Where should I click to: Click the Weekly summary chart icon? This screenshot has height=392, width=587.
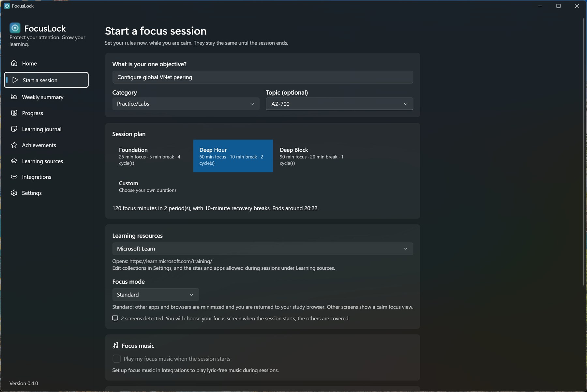(14, 97)
